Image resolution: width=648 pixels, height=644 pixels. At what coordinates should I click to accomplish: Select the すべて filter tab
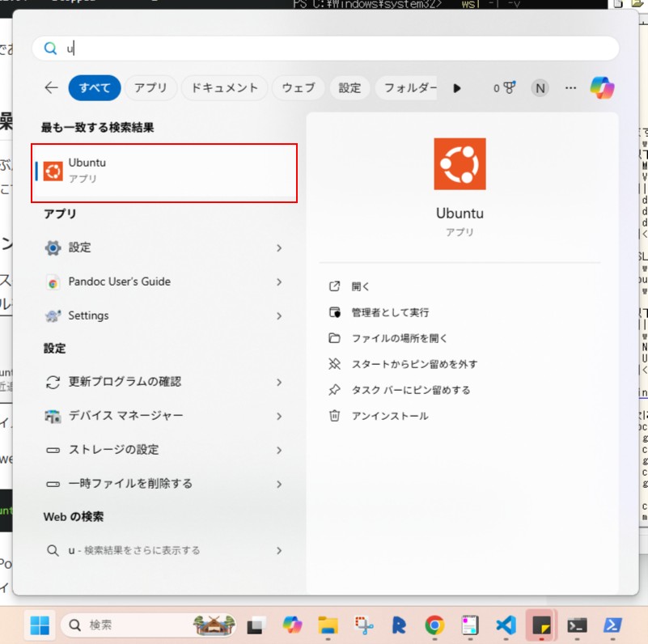(x=95, y=87)
